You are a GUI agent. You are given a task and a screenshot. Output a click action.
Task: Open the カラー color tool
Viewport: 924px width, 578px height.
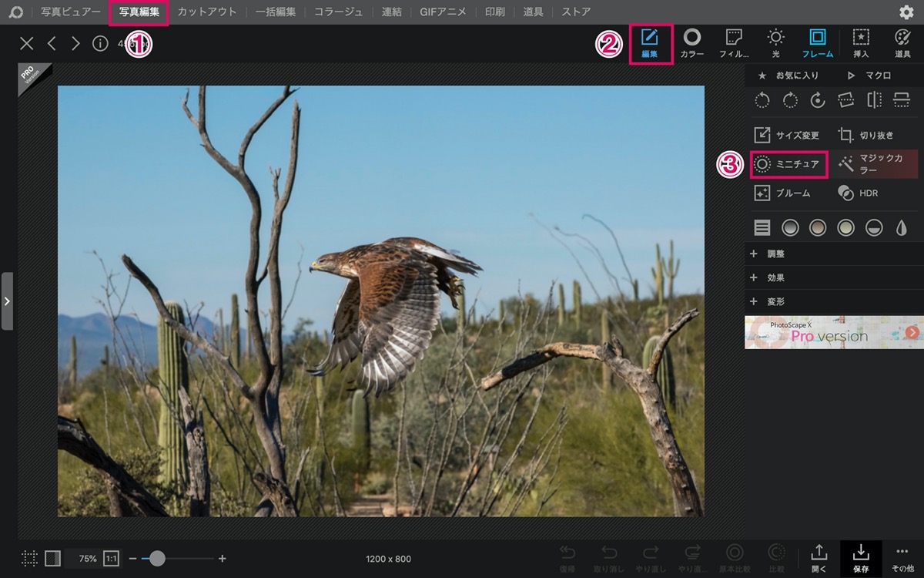pos(691,43)
